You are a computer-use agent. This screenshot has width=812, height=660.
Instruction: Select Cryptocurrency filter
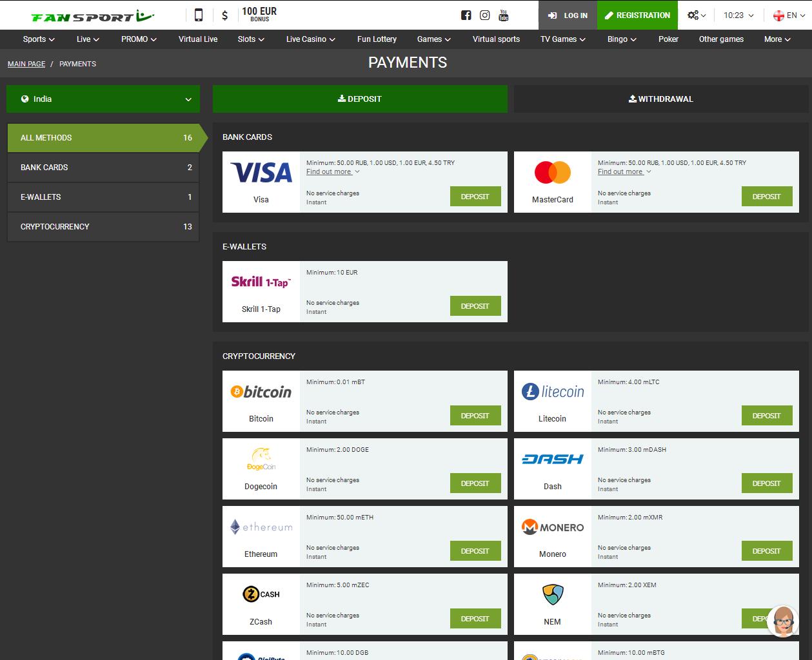[103, 227]
